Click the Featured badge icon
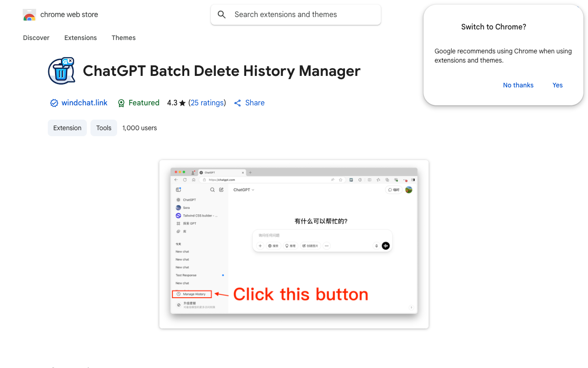588x368 pixels. tap(121, 103)
